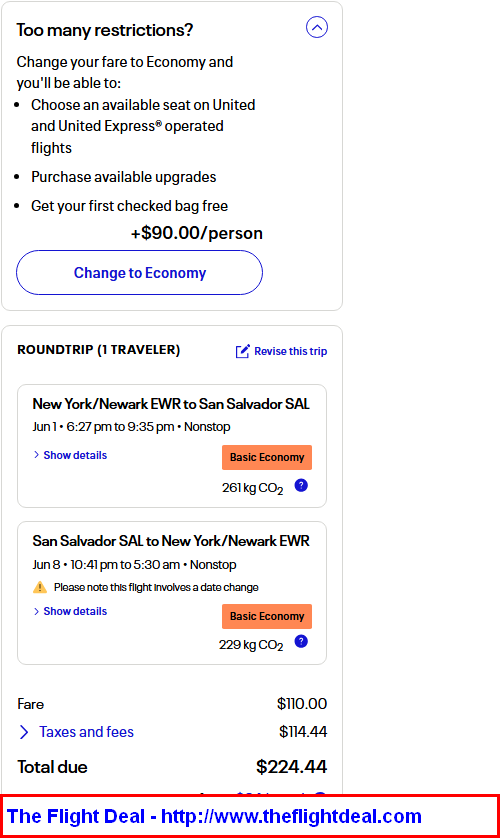Screen dimensions: 500x838
Task: Click Basic Economy badge on return flight
Action: pyautogui.click(x=267, y=616)
